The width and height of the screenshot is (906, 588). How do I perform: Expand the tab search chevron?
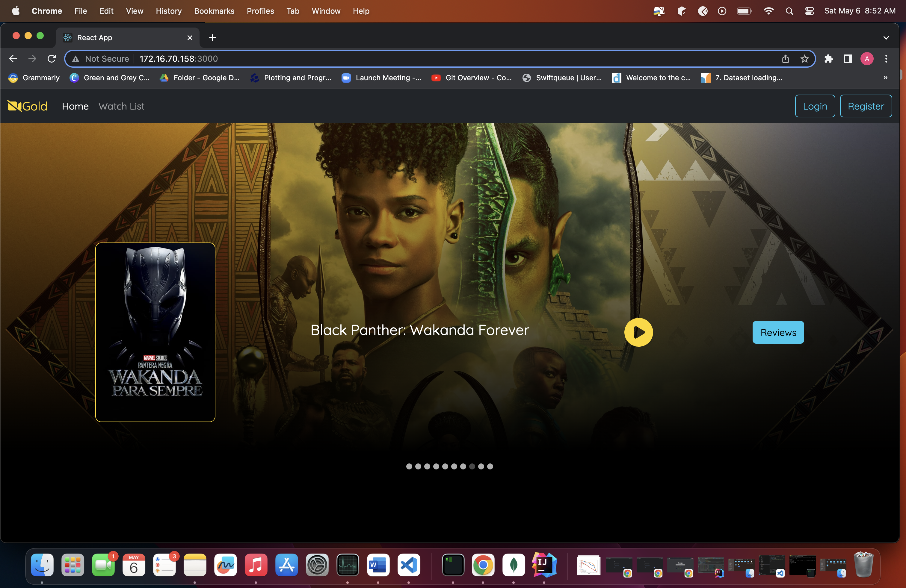886,38
